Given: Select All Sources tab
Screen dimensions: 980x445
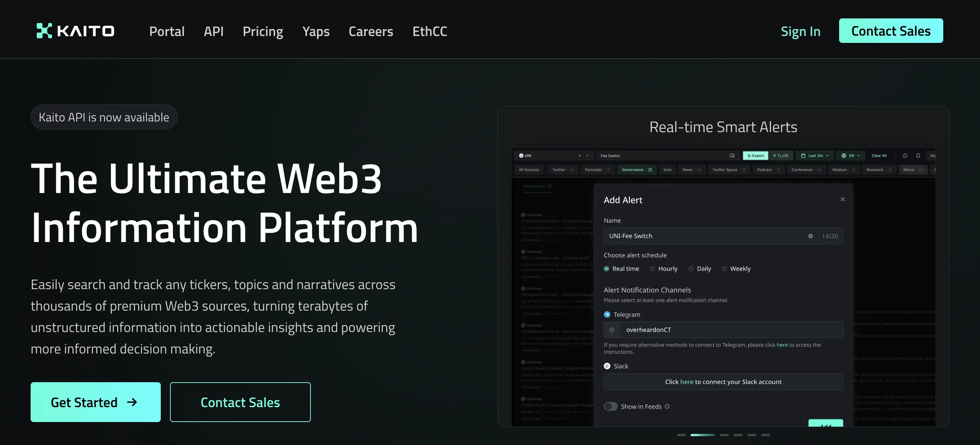Looking at the screenshot, I should pos(529,170).
